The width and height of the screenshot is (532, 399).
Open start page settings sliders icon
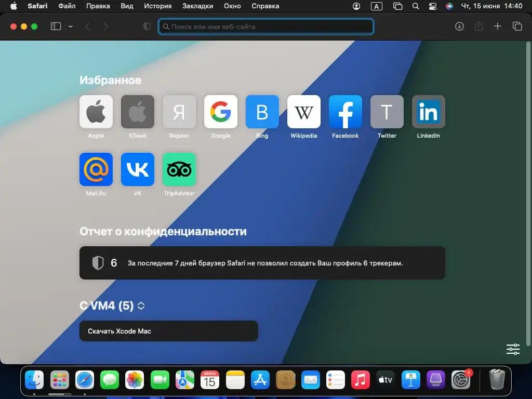[x=513, y=349]
